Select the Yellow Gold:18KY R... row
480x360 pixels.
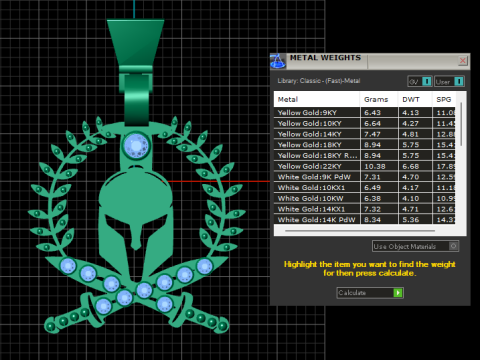[x=365, y=155]
